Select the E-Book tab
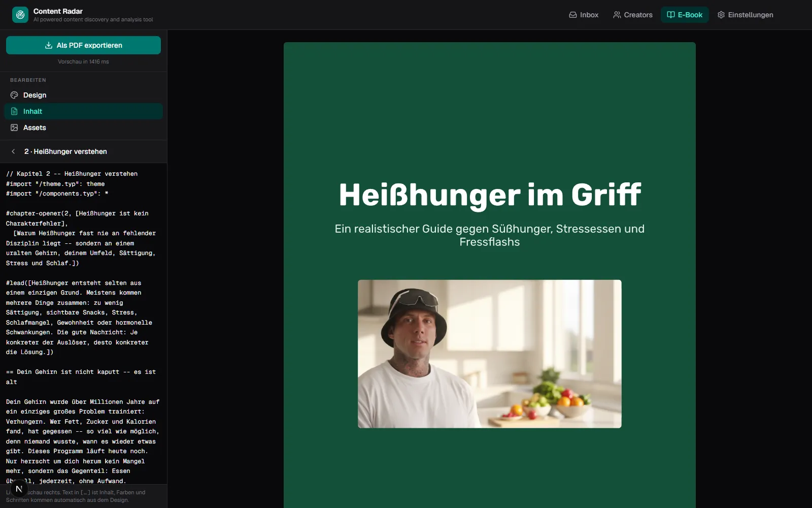The width and height of the screenshot is (812, 508). point(685,15)
